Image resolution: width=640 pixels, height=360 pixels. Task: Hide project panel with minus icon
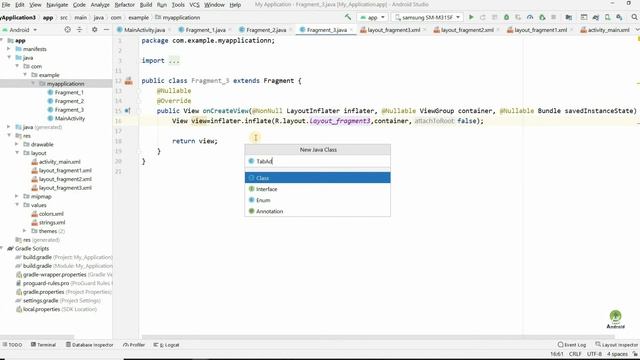point(106,29)
